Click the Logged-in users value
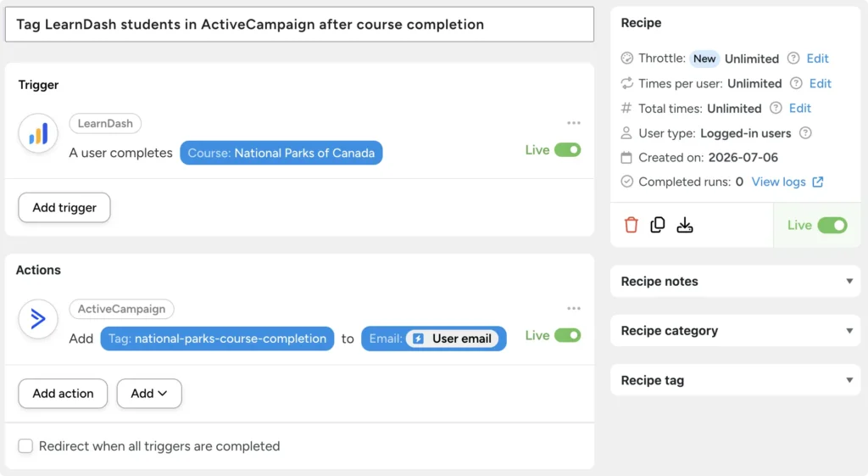Image resolution: width=868 pixels, height=476 pixels. (x=745, y=133)
